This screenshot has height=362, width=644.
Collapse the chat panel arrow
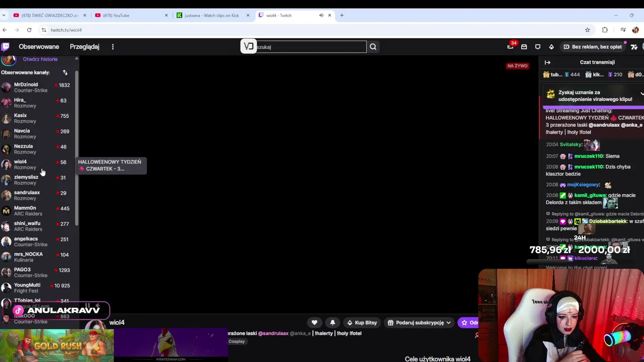(547, 62)
